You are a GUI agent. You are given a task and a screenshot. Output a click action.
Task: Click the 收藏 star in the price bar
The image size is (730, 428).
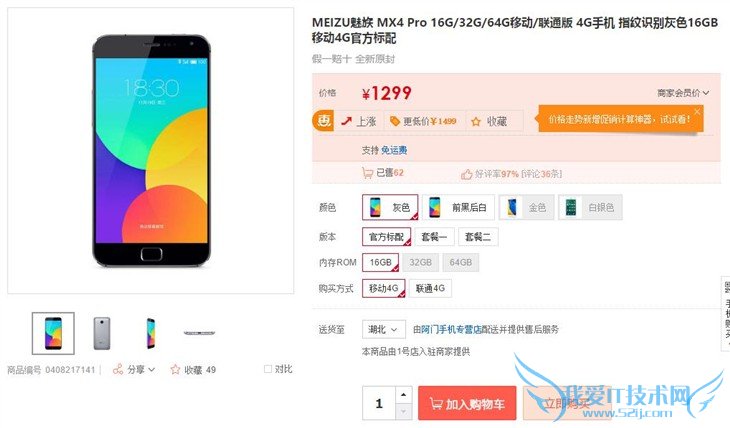[x=476, y=122]
